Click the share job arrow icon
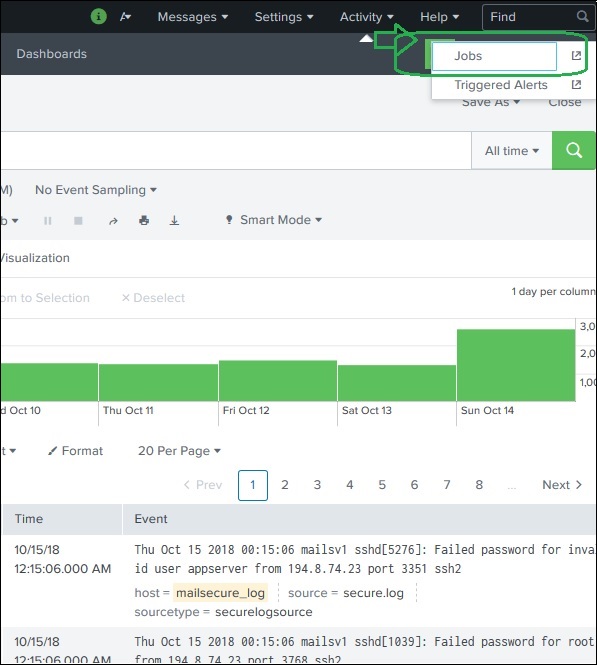This screenshot has width=597, height=665. coord(113,221)
